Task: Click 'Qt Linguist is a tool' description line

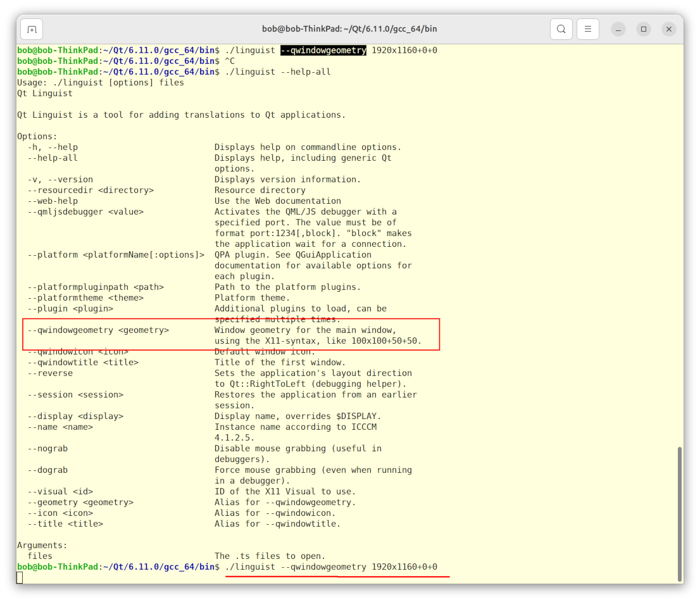Action: [x=181, y=115]
